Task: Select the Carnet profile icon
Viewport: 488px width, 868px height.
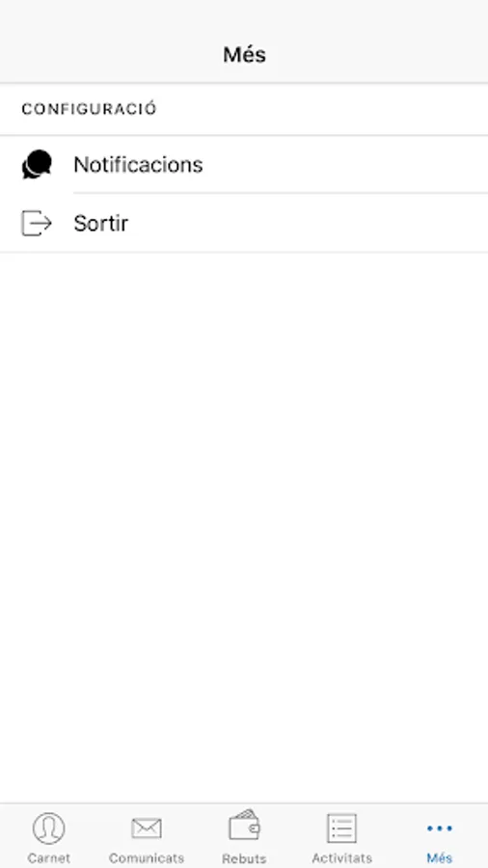Action: (x=48, y=828)
